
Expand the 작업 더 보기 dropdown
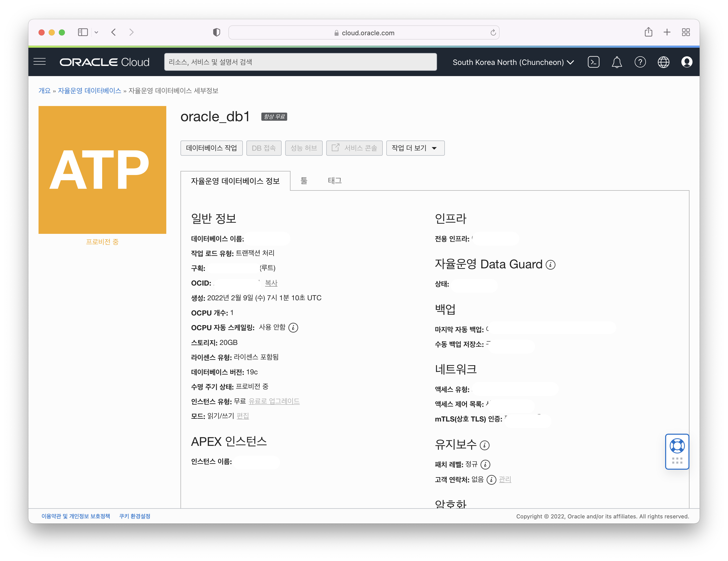pos(415,148)
